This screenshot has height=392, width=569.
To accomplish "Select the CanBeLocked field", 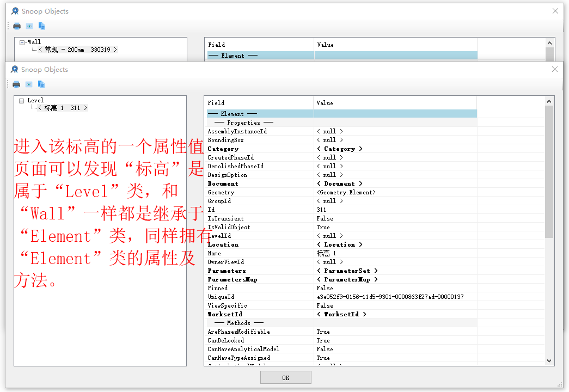I will [226, 340].
